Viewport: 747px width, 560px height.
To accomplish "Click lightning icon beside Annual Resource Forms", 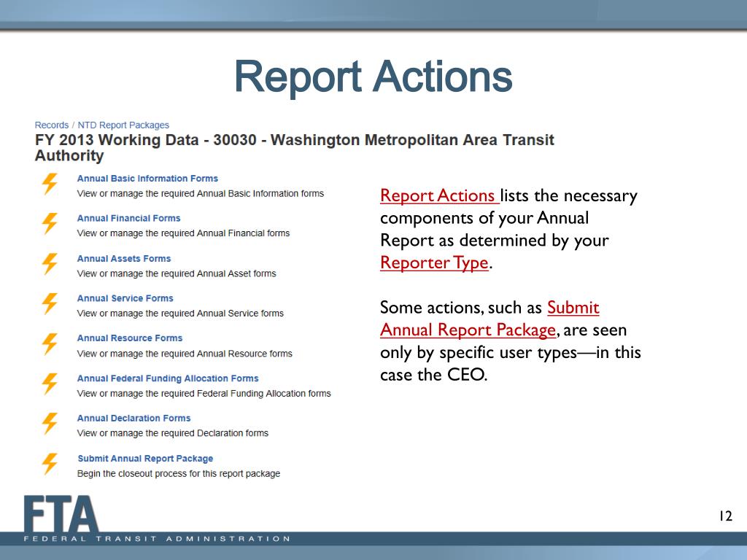I will (50, 344).
